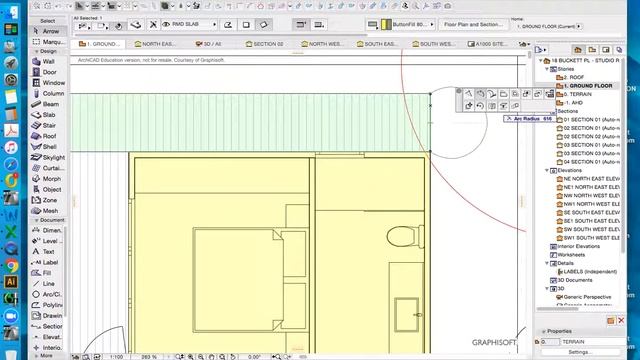Viewport: 640px width, 360px height.
Task: Select the Drawing tool
Action: click(x=47, y=316)
